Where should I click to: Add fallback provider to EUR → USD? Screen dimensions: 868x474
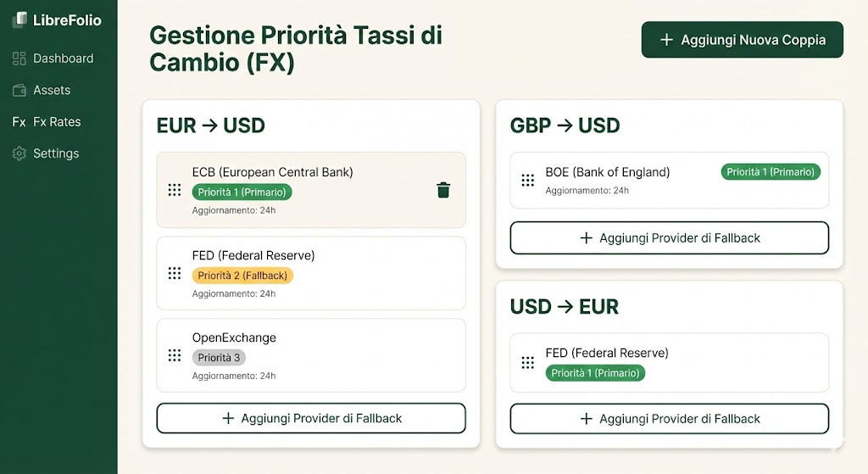pyautogui.click(x=311, y=418)
